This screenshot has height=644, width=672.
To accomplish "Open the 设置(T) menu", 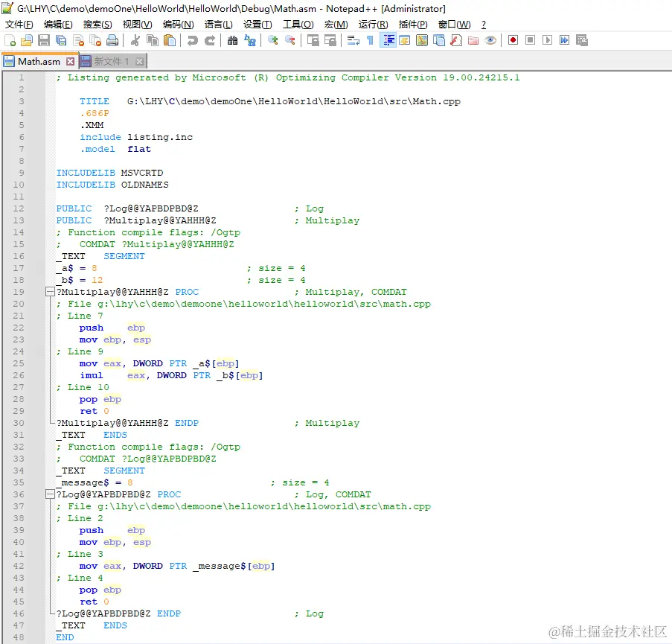I will [x=257, y=25].
